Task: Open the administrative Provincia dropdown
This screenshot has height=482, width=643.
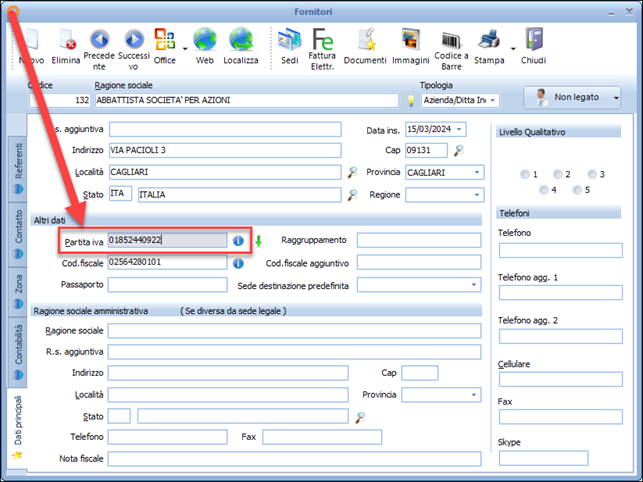Action: (474, 395)
